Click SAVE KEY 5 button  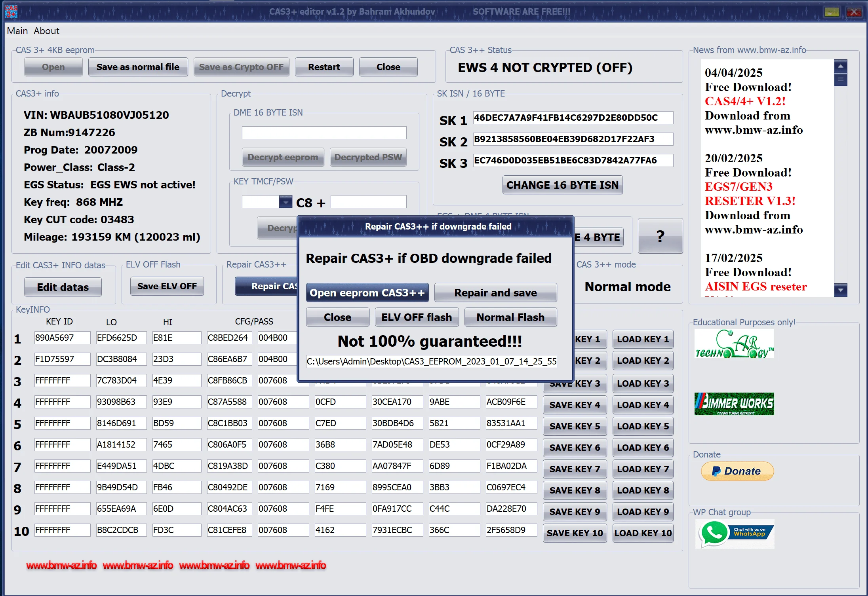575,426
